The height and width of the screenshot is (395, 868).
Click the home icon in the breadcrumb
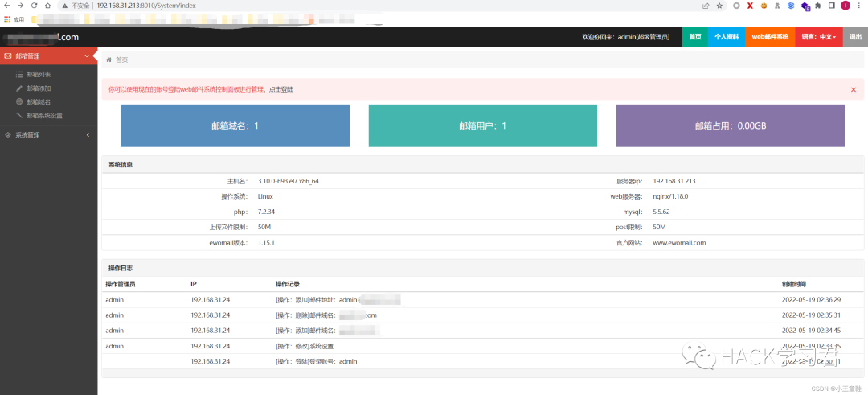[109, 60]
